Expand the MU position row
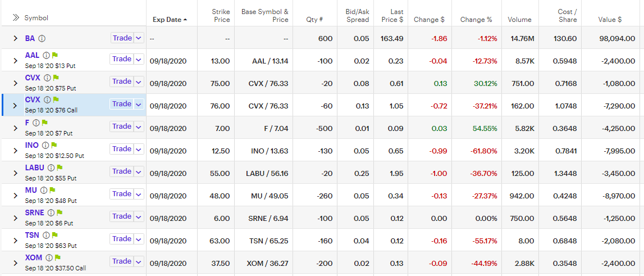The height and width of the screenshot is (276, 644). click(16, 196)
